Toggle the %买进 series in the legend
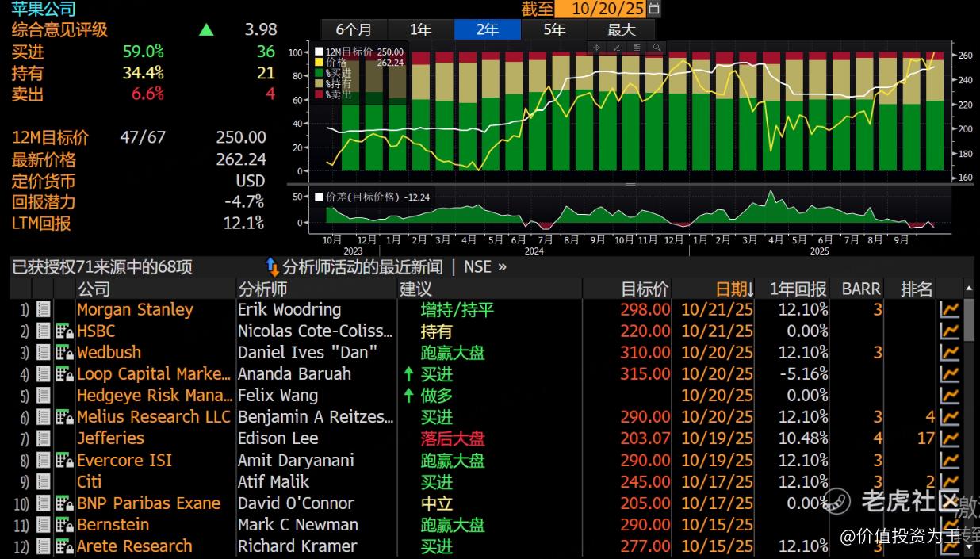The image size is (980, 559). pos(333,72)
